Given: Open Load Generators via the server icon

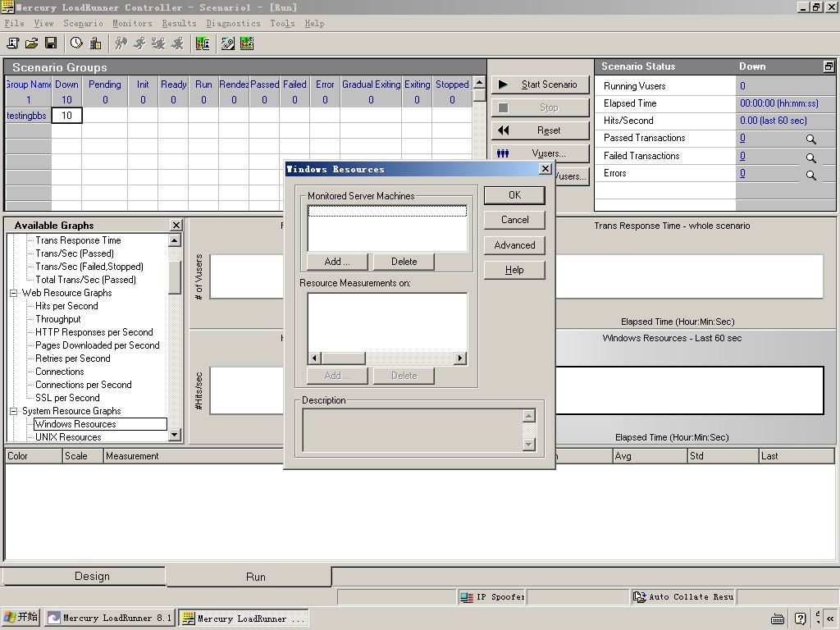Looking at the screenshot, I should [95, 43].
